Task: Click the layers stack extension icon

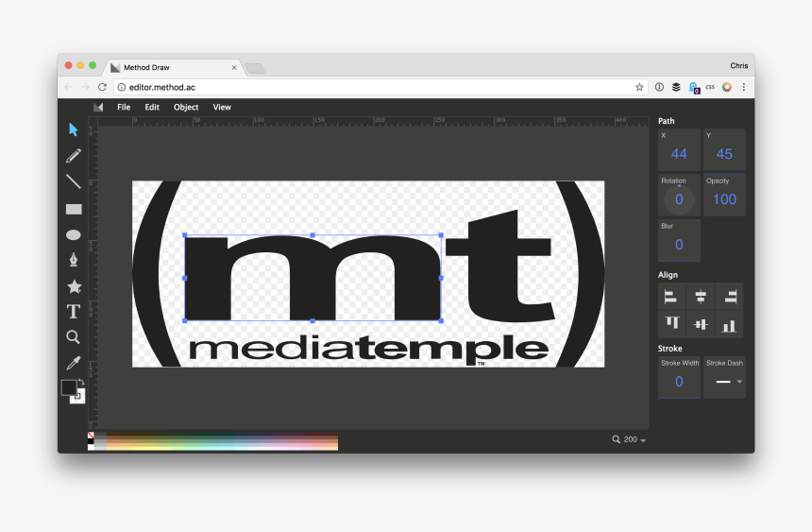Action: coord(676,87)
